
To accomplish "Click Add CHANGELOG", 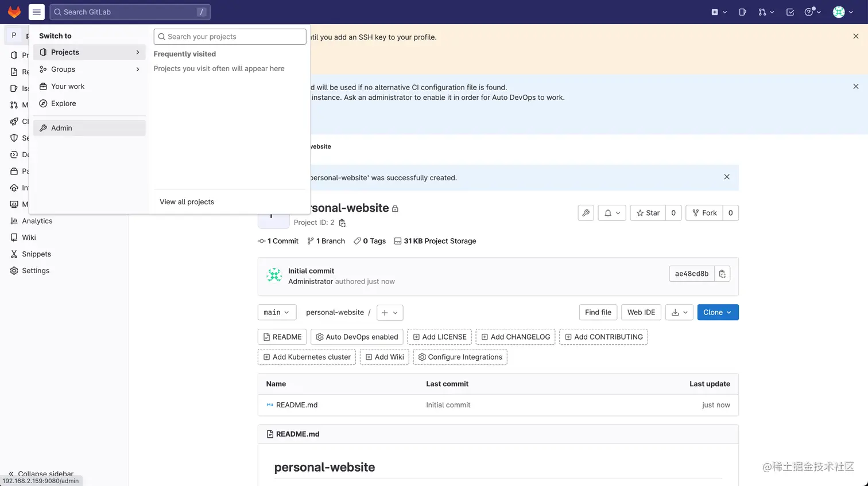I will [x=516, y=337].
